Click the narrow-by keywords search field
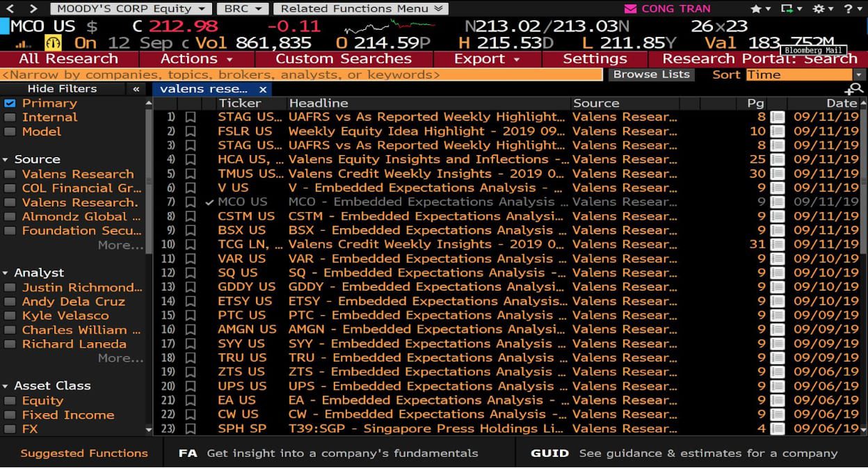Screen dimensions: 868x468 pos(301,74)
